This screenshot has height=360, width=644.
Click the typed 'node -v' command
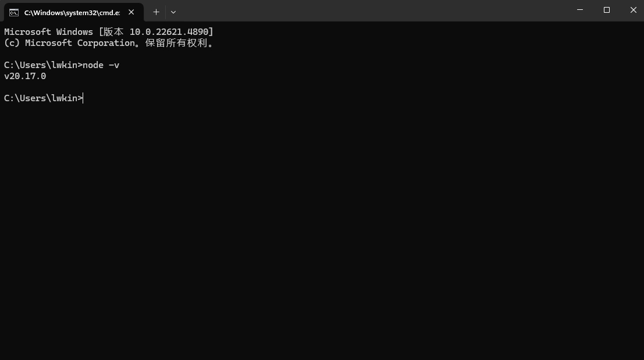point(101,65)
